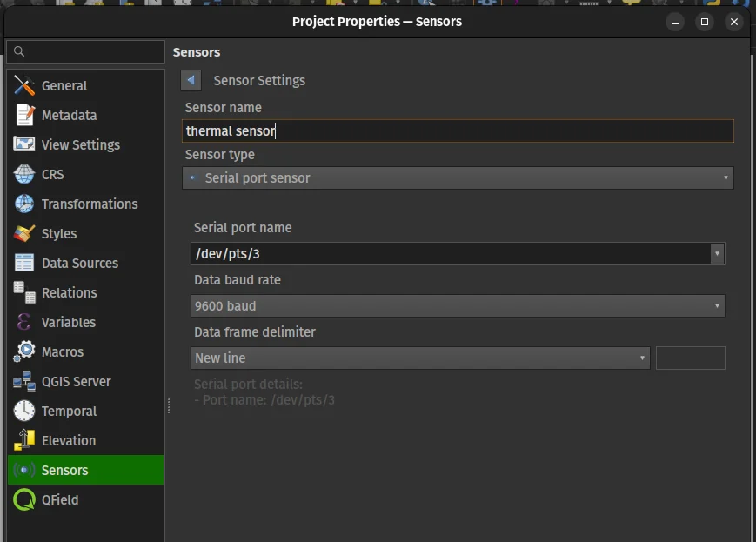Click the custom delimiter text box
The height and width of the screenshot is (542, 756).
pos(690,358)
